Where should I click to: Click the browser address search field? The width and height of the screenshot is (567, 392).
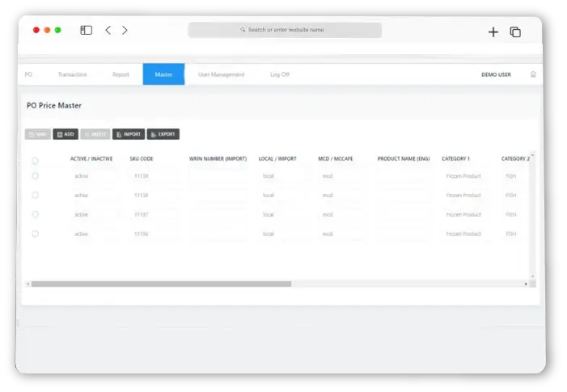click(x=285, y=30)
